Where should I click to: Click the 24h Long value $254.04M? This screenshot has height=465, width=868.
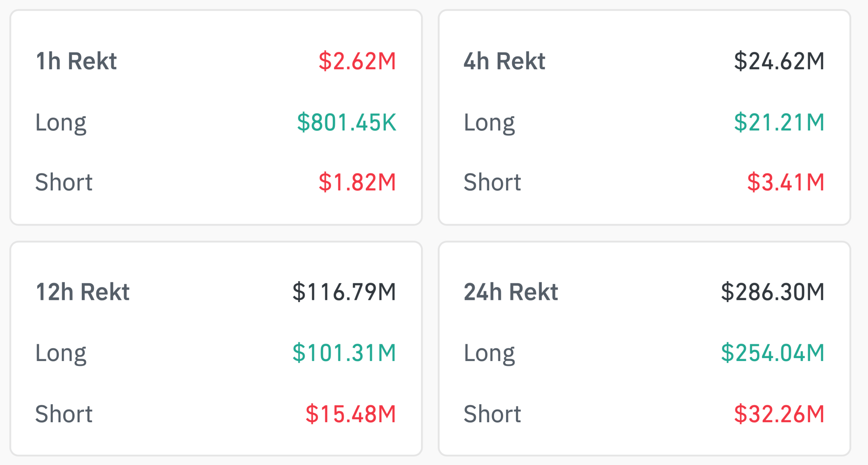coord(773,353)
